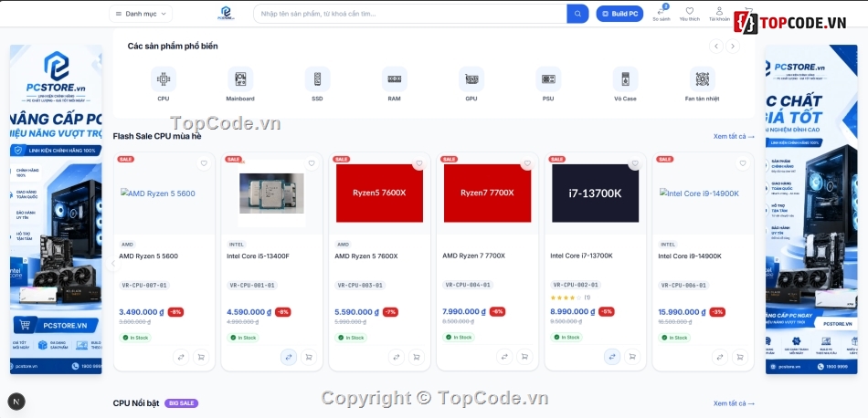Add Intel Core i9-14900K to cart
This screenshot has width=868, height=418.
click(x=740, y=357)
